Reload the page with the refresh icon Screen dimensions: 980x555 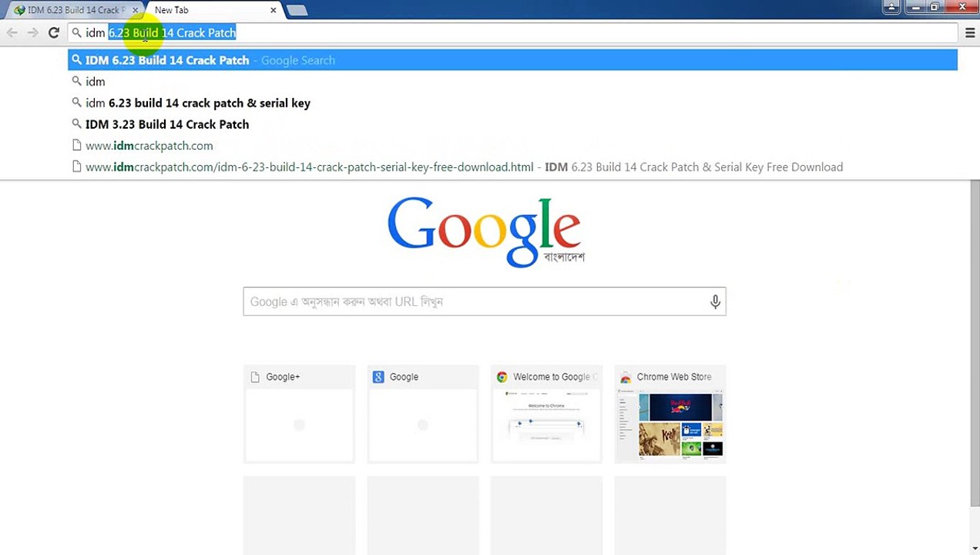[54, 32]
